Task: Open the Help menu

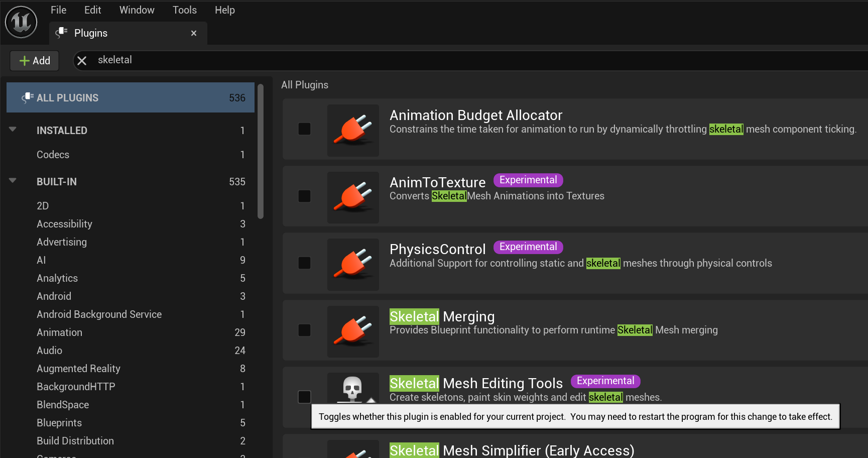Action: click(x=225, y=10)
